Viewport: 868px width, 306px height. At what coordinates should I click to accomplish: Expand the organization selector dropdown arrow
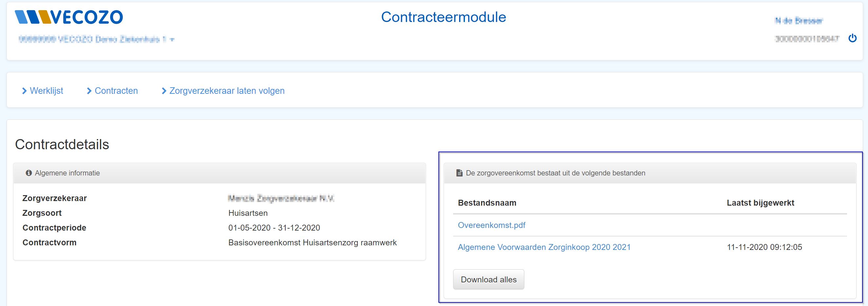(x=172, y=40)
